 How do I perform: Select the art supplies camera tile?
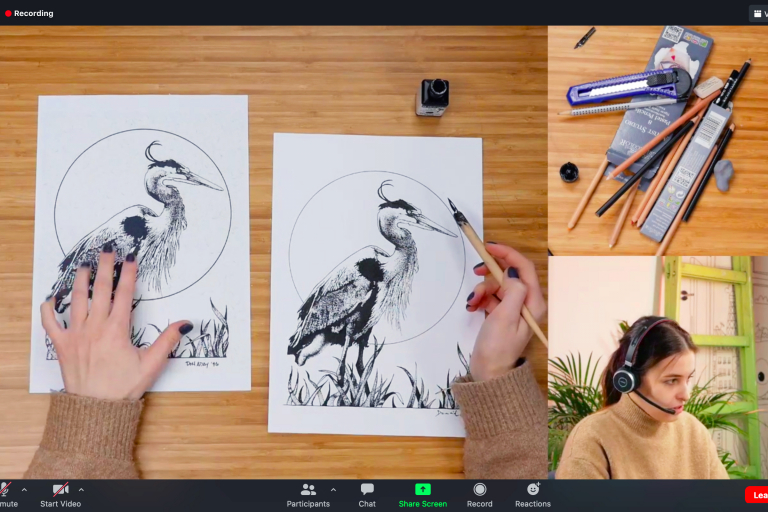pos(657,140)
